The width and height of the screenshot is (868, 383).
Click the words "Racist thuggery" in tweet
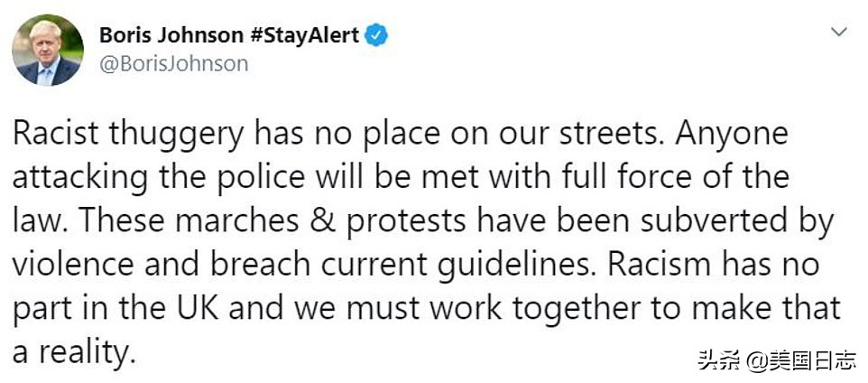pyautogui.click(x=127, y=135)
